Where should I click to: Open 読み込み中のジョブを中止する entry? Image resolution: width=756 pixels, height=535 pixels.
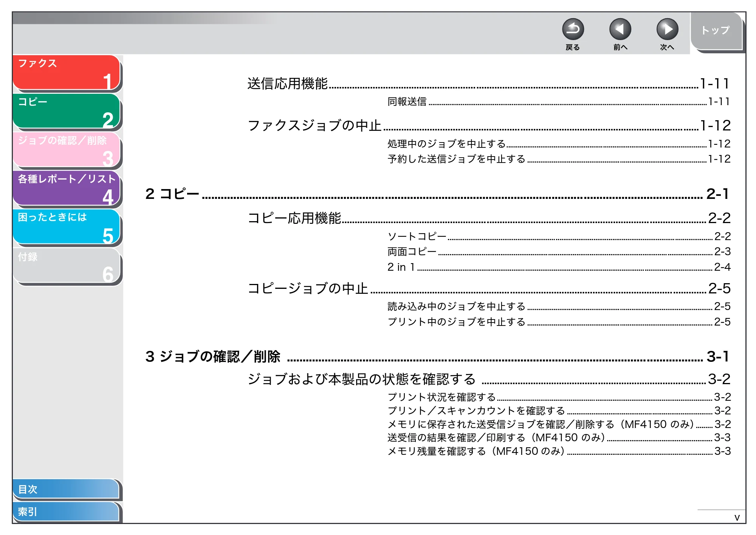point(559,306)
